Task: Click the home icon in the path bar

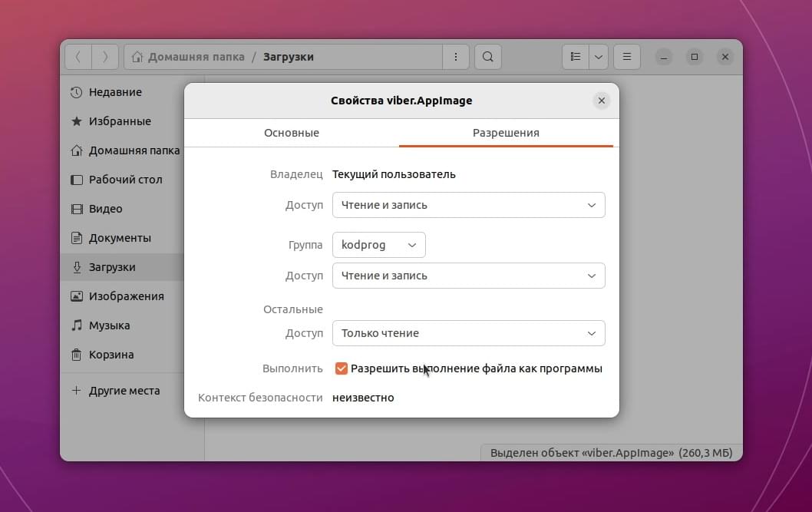Action: [x=137, y=57]
